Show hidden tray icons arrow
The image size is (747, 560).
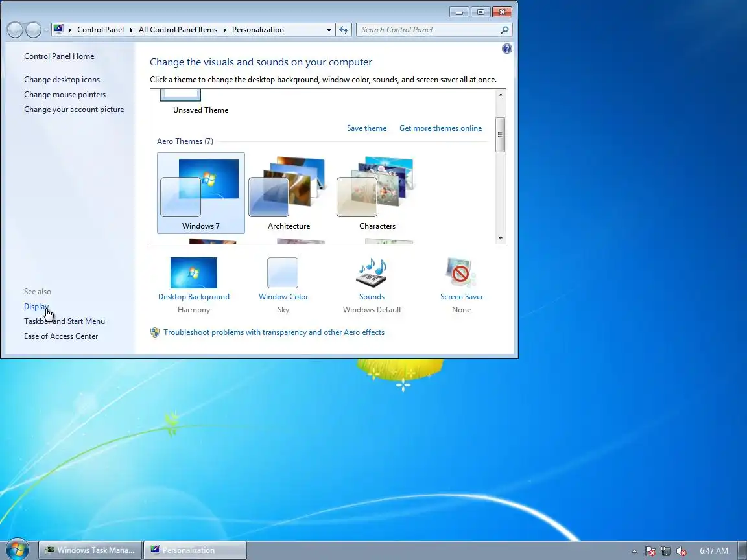tap(634, 551)
